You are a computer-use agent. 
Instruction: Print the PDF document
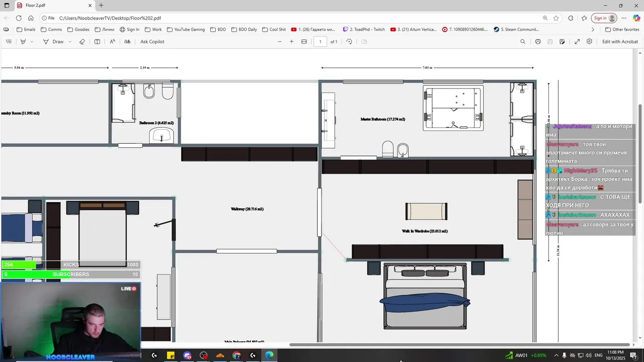[x=538, y=42]
